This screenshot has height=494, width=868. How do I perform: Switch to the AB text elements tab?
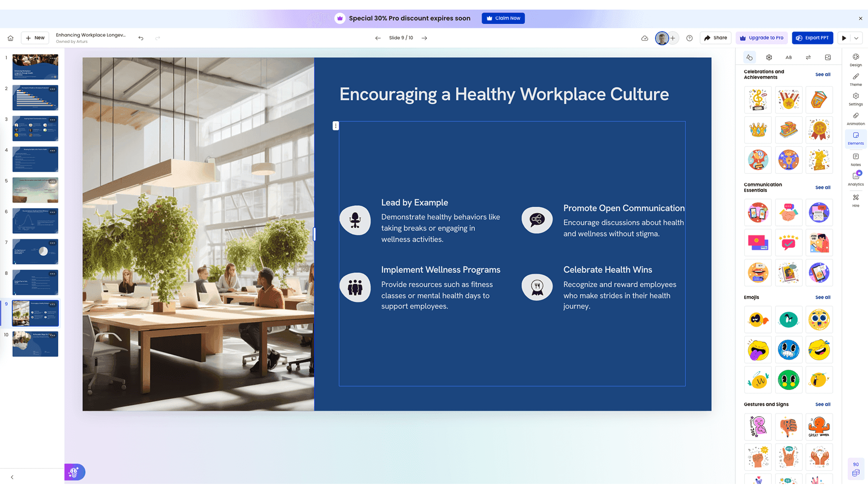click(789, 57)
